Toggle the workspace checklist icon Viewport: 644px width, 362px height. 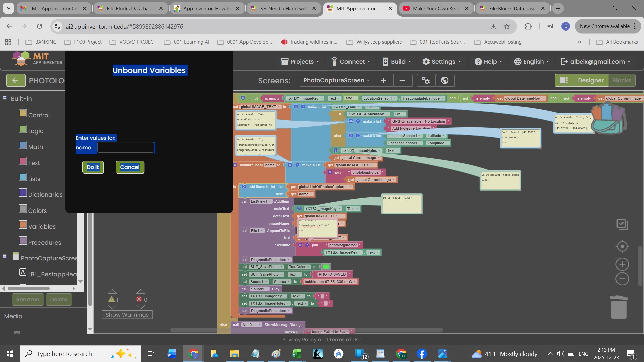point(622,225)
